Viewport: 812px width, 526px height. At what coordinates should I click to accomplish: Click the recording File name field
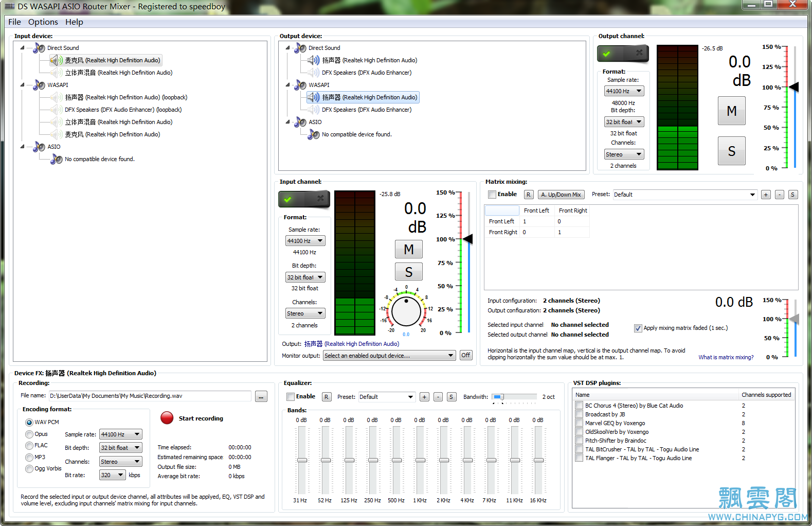(150, 396)
